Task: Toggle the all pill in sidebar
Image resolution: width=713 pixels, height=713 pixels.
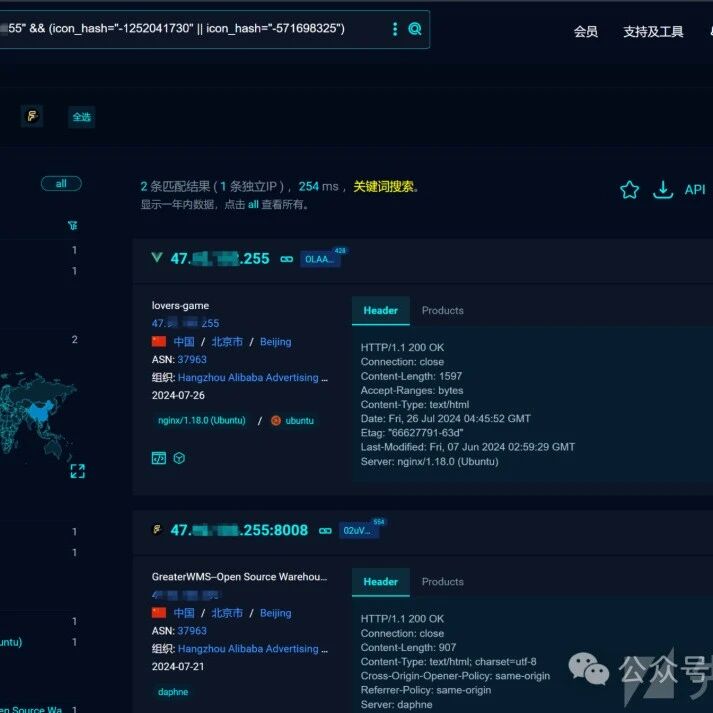Action: pos(61,183)
